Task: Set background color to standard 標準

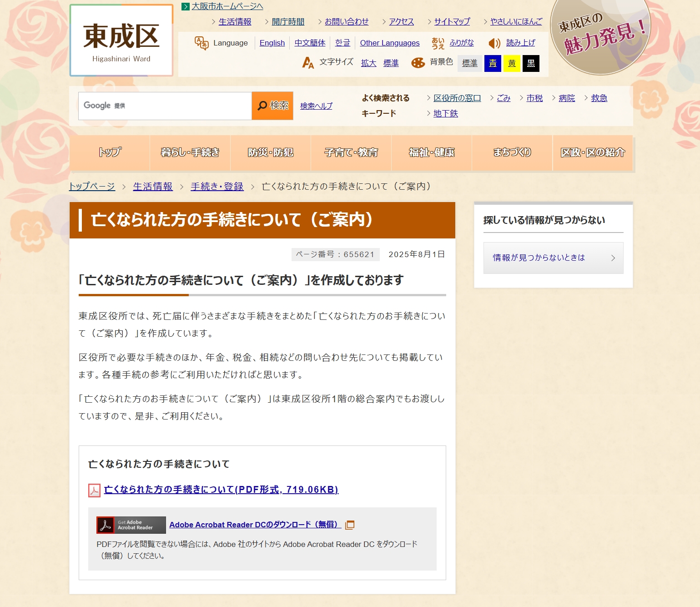Action: click(x=469, y=63)
